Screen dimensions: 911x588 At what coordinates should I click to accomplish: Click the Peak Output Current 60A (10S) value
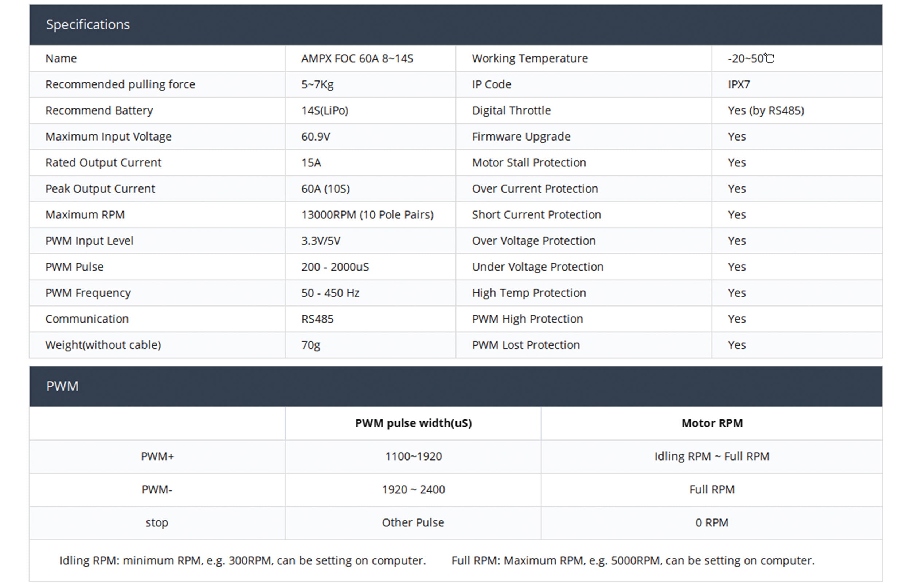point(325,189)
